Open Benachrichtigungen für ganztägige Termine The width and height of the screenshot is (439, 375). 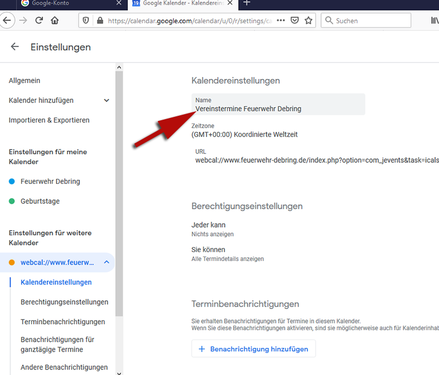coord(57,344)
